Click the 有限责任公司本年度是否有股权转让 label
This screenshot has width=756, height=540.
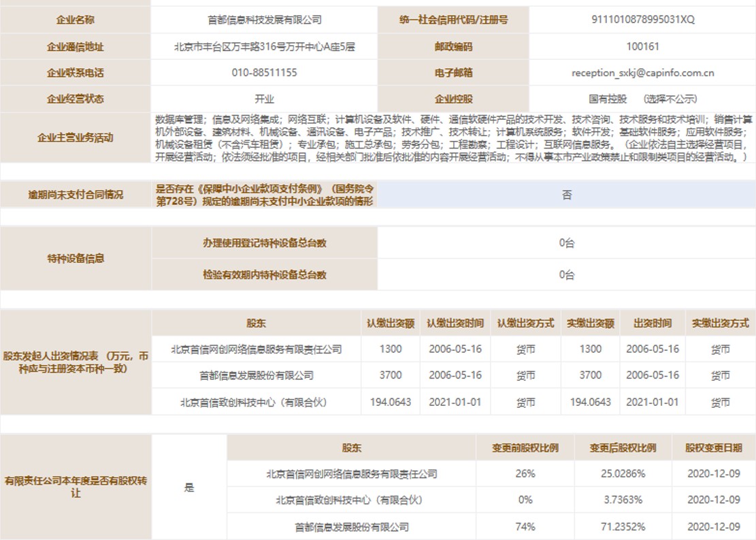(x=76, y=487)
